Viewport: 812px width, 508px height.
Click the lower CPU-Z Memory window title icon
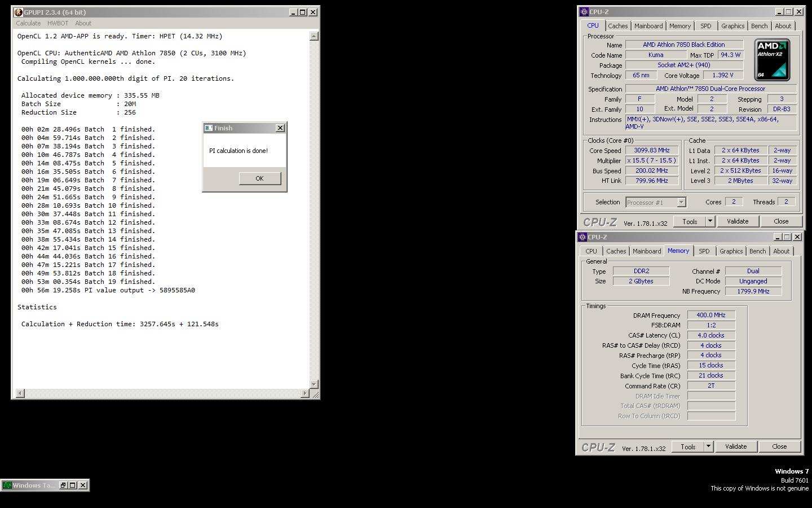pos(582,237)
